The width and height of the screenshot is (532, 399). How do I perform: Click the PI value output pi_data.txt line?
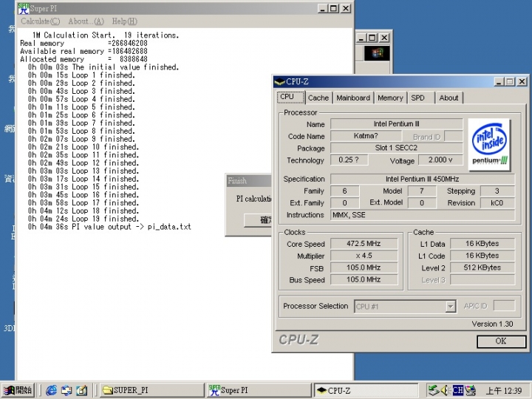pos(109,227)
